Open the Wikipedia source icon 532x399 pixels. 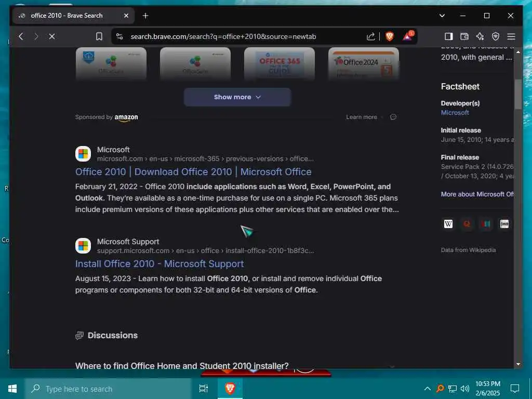(448, 224)
